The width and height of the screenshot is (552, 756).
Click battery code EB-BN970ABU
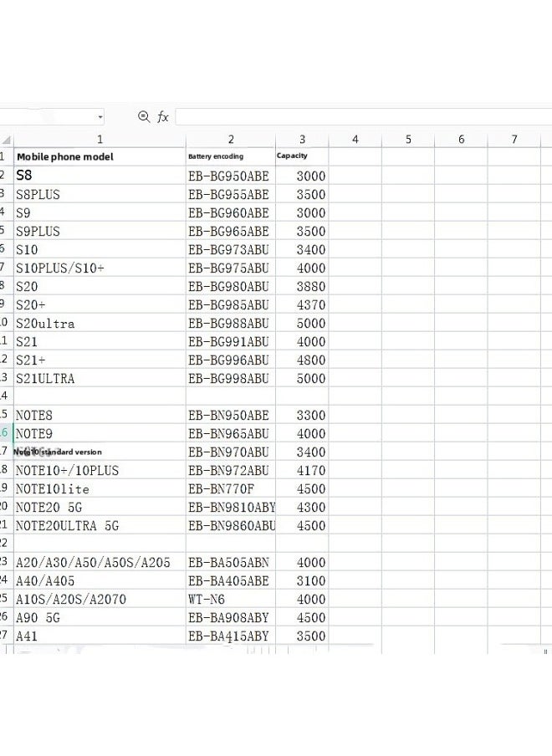click(x=231, y=452)
